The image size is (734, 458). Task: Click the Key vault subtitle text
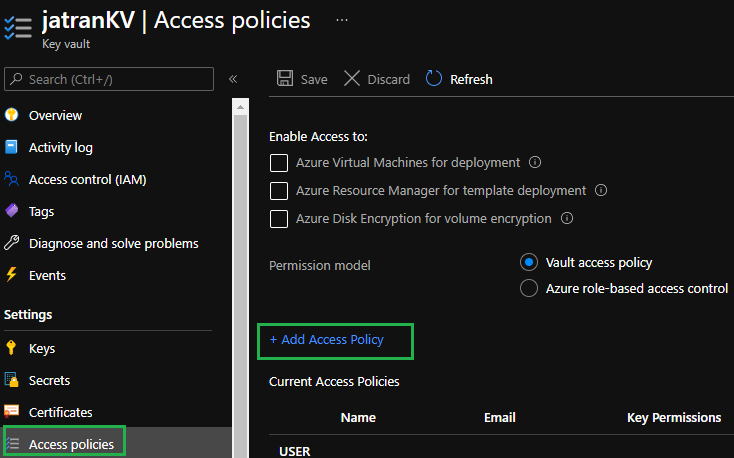coord(66,44)
